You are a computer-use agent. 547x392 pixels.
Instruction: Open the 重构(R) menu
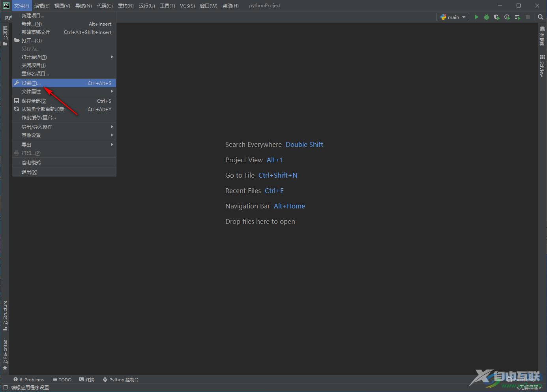coord(126,6)
